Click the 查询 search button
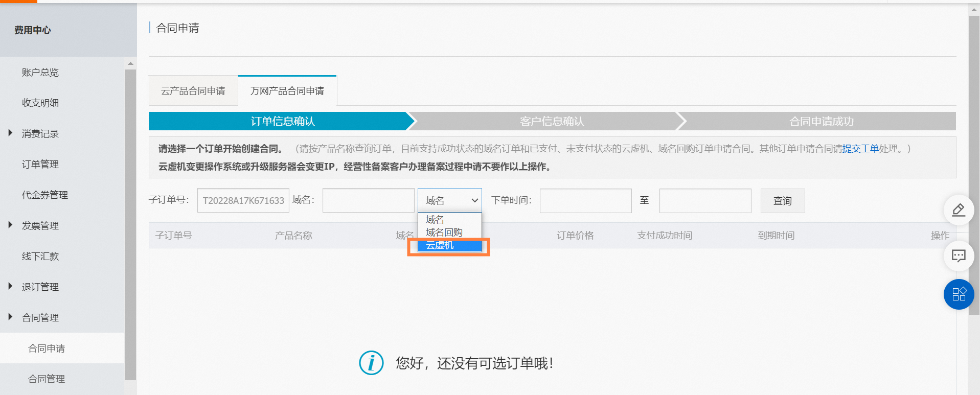The image size is (980, 395). pos(783,201)
